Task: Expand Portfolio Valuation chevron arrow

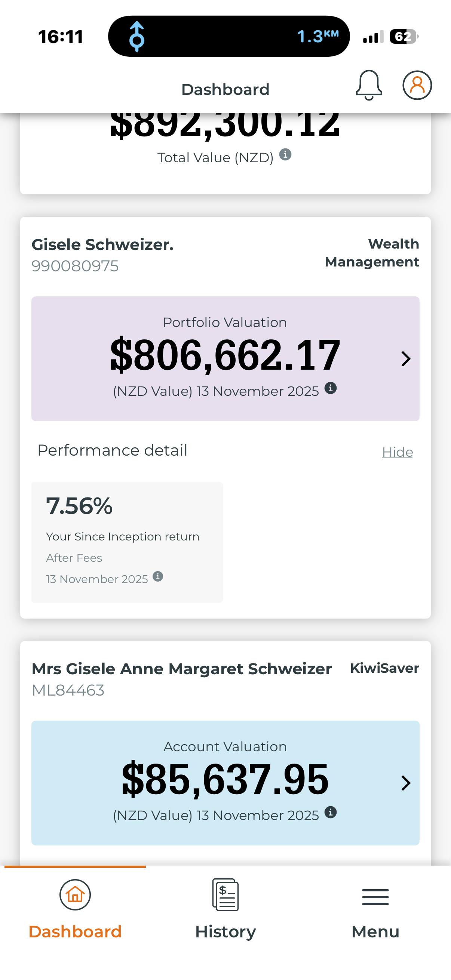Action: click(x=406, y=359)
